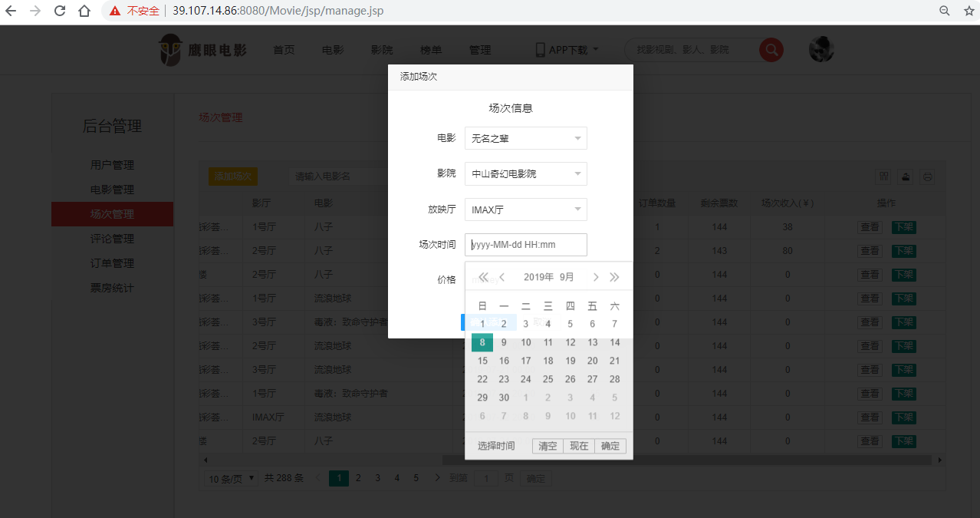Open the APP下载 dropdown menu
The height and width of the screenshot is (518, 980).
click(x=567, y=50)
